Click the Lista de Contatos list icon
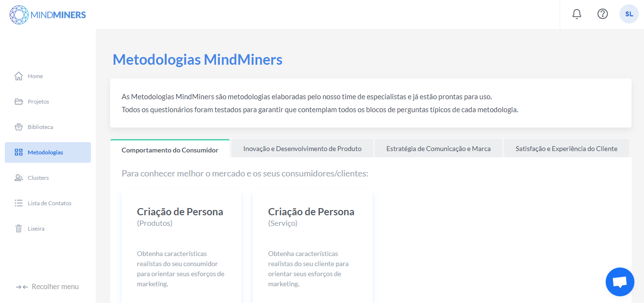 coord(19,203)
